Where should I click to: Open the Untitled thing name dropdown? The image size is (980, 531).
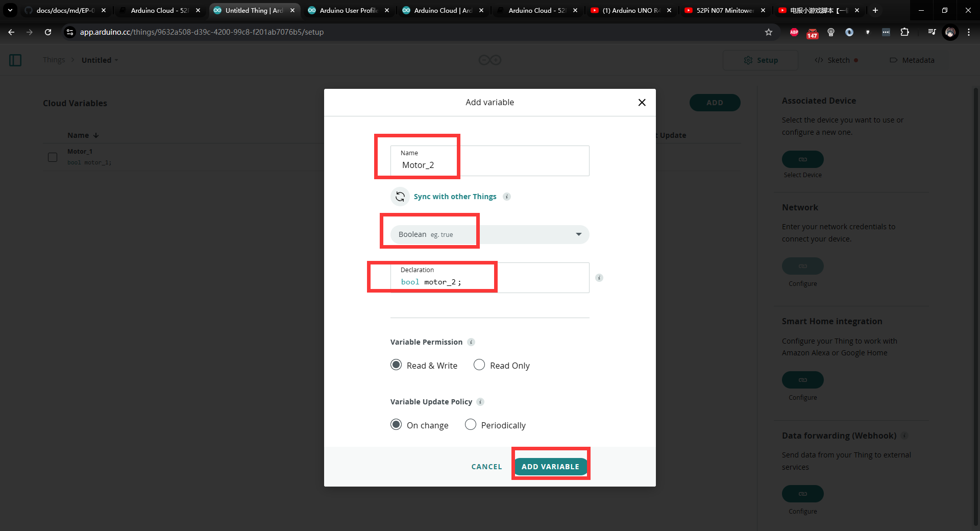(100, 60)
